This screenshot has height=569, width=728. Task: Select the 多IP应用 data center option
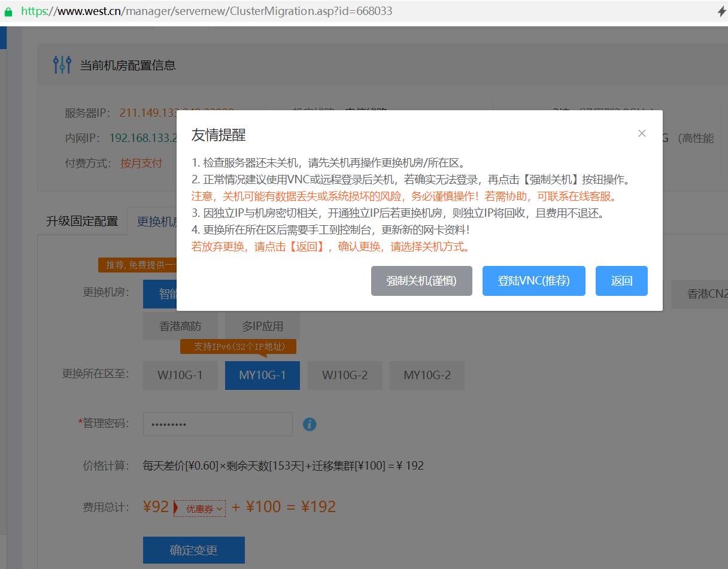[262, 326]
